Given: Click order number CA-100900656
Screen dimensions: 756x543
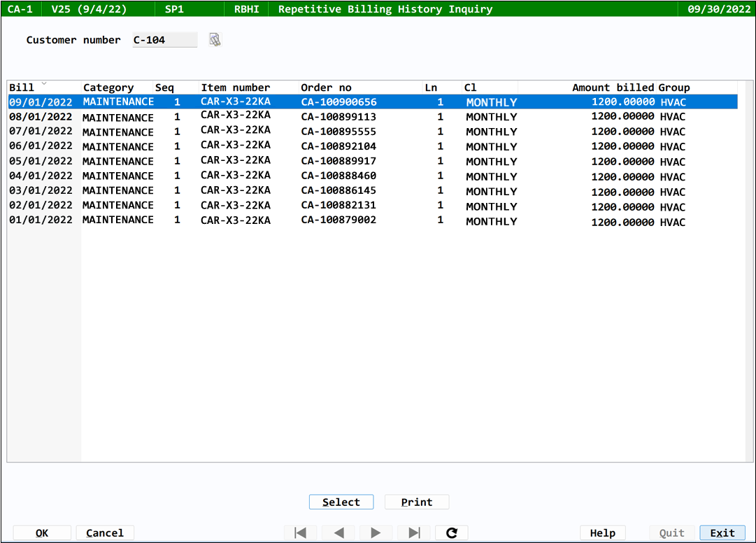Looking at the screenshot, I should (x=338, y=101).
